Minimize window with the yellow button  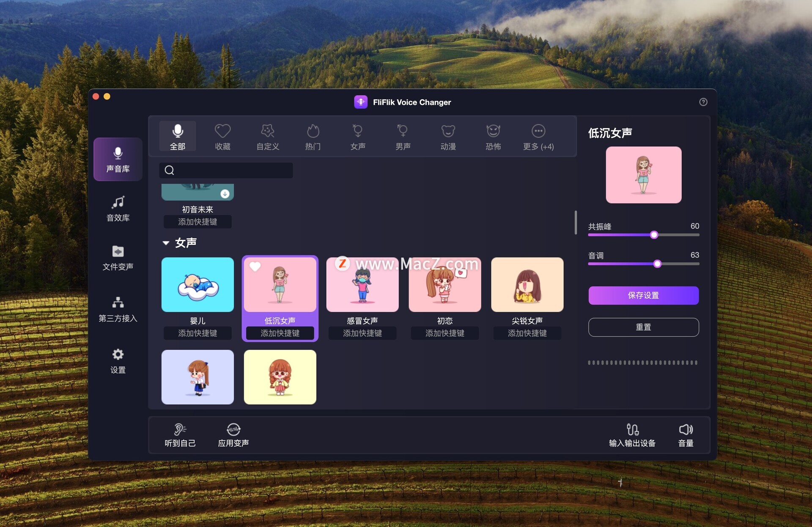click(107, 96)
